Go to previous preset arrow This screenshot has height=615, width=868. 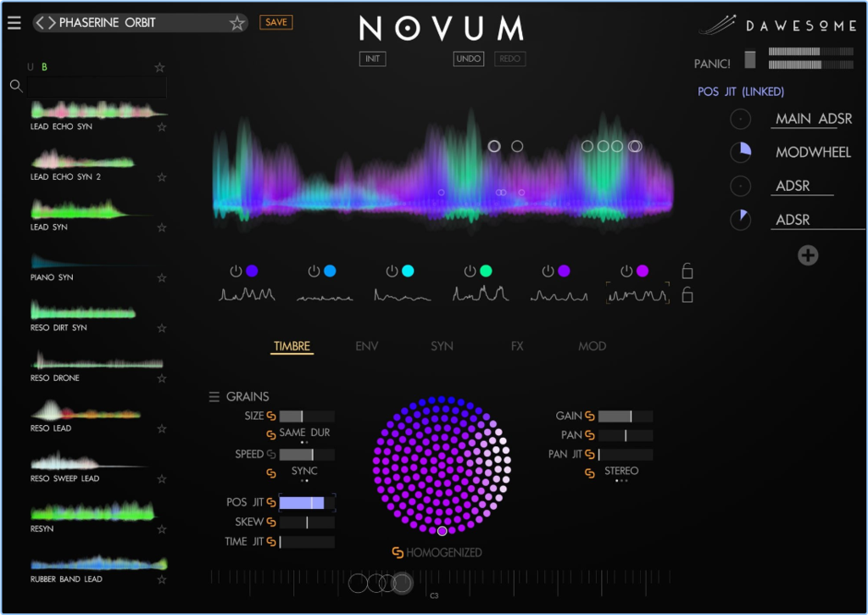(39, 23)
